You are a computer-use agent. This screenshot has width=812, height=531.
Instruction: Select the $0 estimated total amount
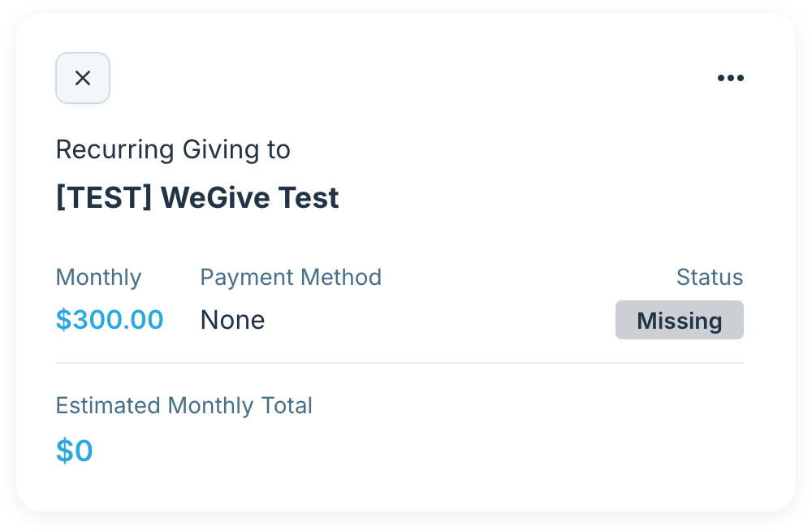[75, 450]
